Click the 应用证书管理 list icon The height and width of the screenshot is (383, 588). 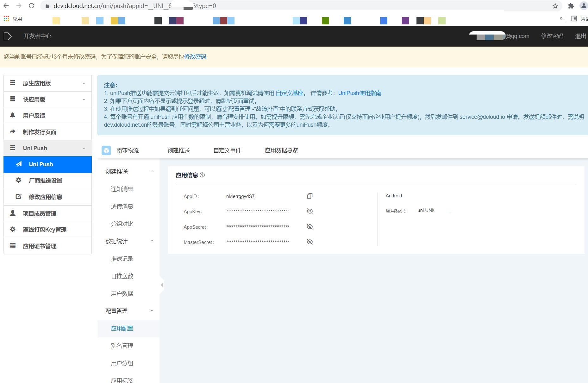13,246
